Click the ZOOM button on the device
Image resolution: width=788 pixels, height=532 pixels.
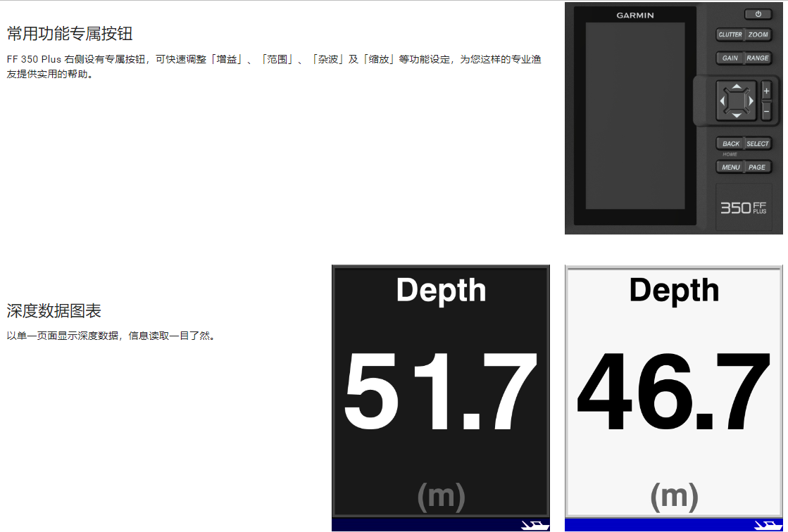click(758, 34)
